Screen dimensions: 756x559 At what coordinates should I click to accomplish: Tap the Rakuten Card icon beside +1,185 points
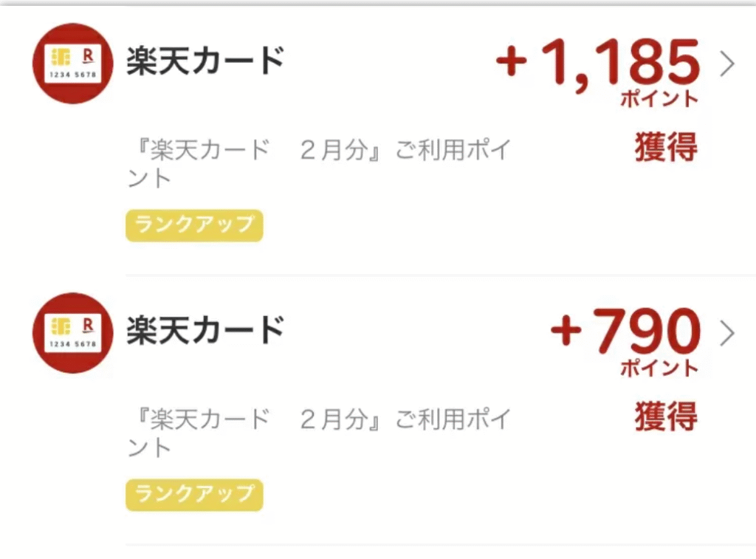pos(73,64)
